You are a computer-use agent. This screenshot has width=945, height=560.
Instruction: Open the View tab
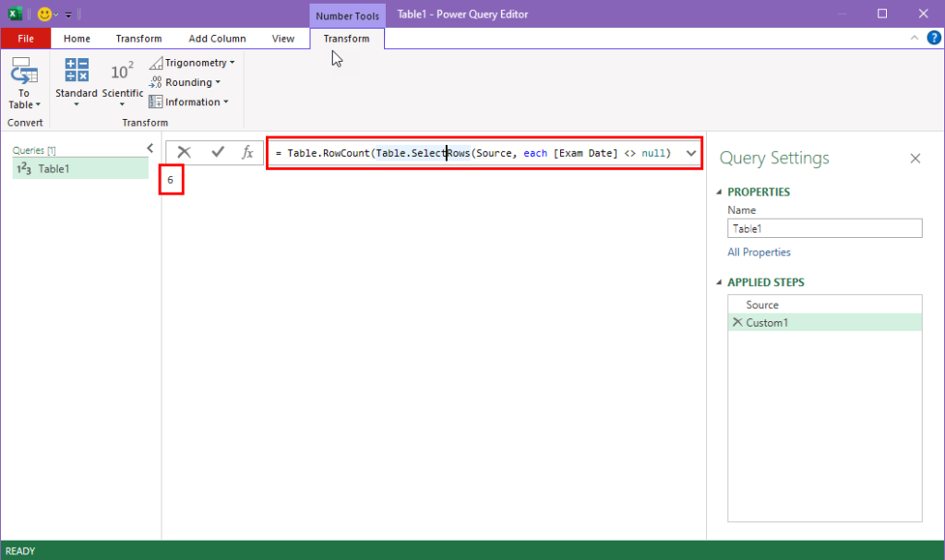tap(282, 39)
